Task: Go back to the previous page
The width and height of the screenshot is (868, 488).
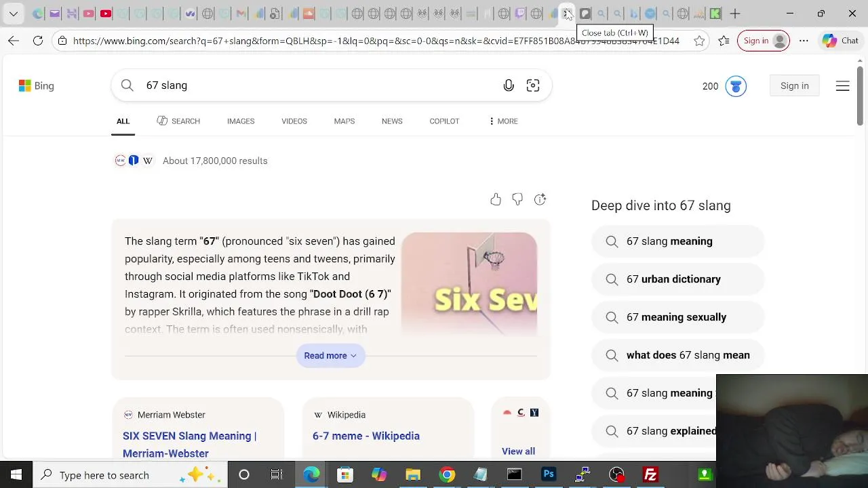Action: coord(14,41)
